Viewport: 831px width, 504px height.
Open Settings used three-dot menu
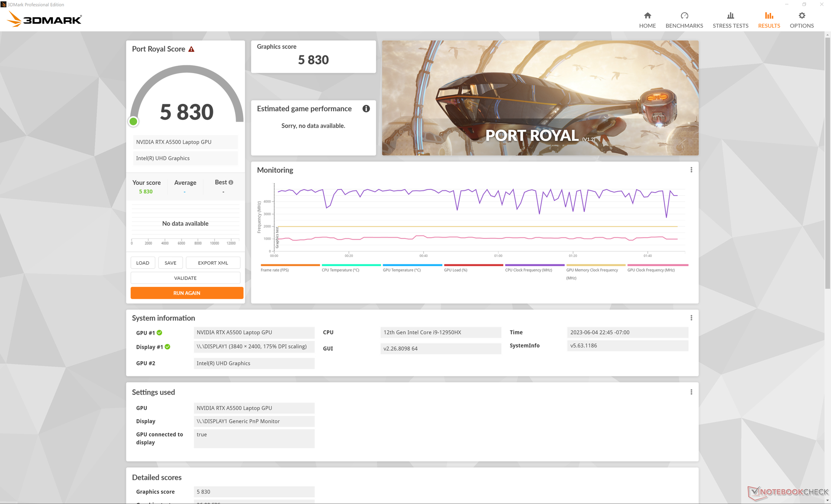click(691, 392)
